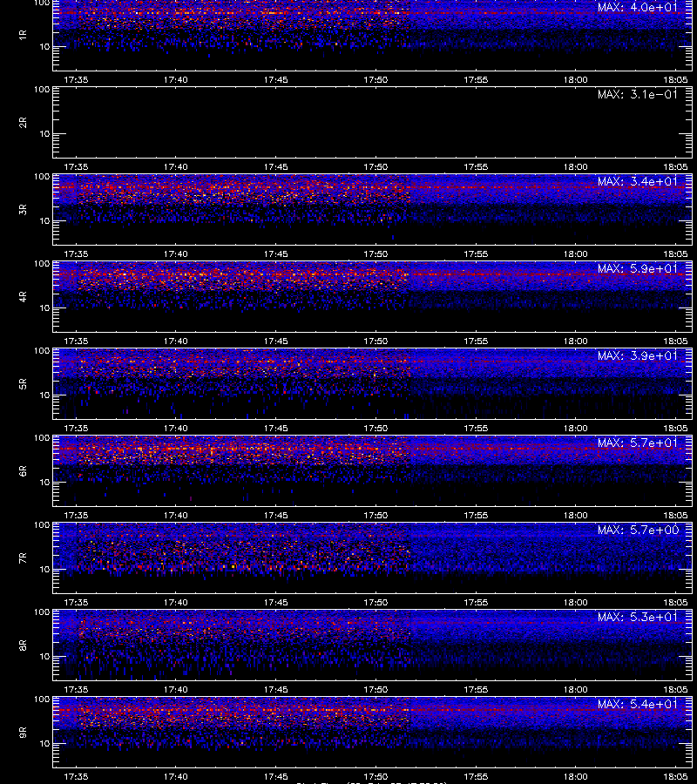Click 17:35 tick label under 1R panel
Image resolution: width=697 pixels, height=784 pixels.
[76, 80]
